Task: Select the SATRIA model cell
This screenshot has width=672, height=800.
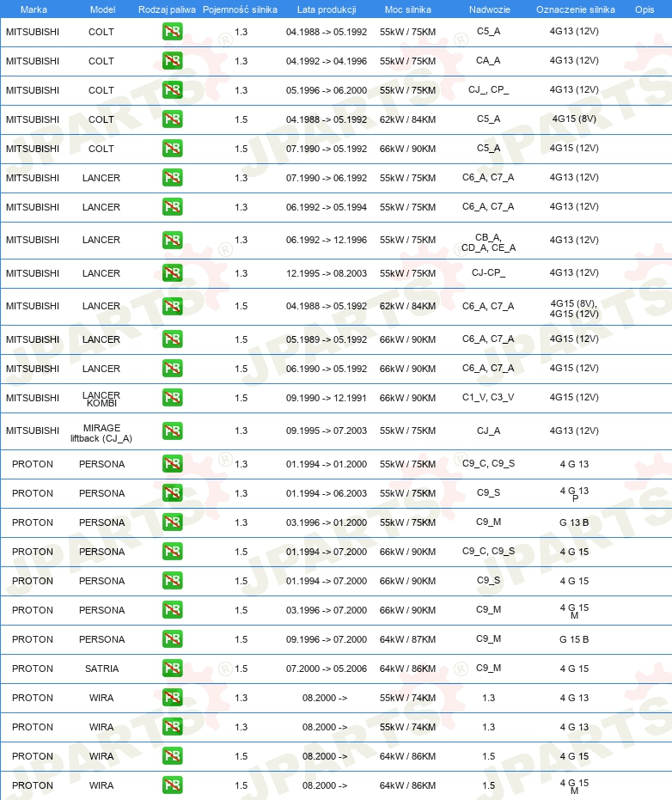Action: point(101,669)
